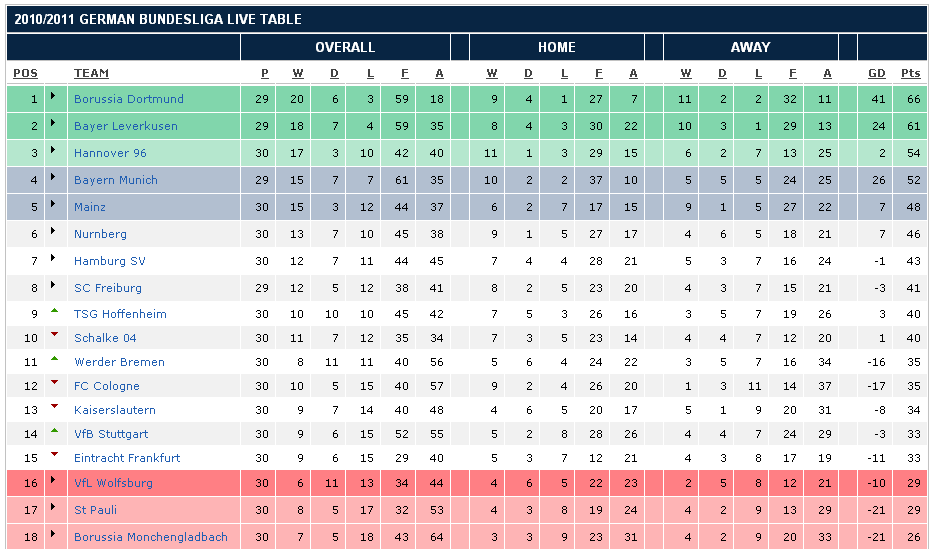Click red down arrow beside FC Cologne
Viewport: 933px width, 549px height.
click(54, 383)
